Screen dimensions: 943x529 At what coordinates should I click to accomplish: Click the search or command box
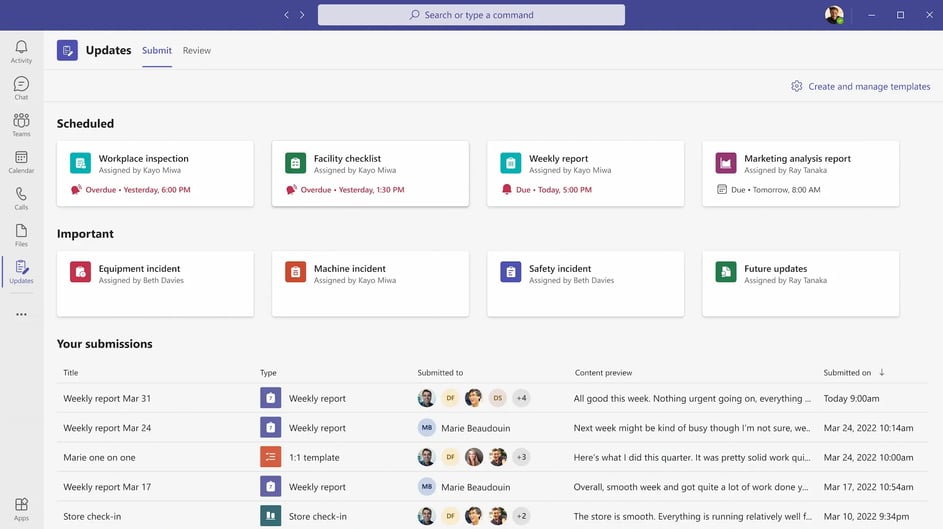pos(471,15)
